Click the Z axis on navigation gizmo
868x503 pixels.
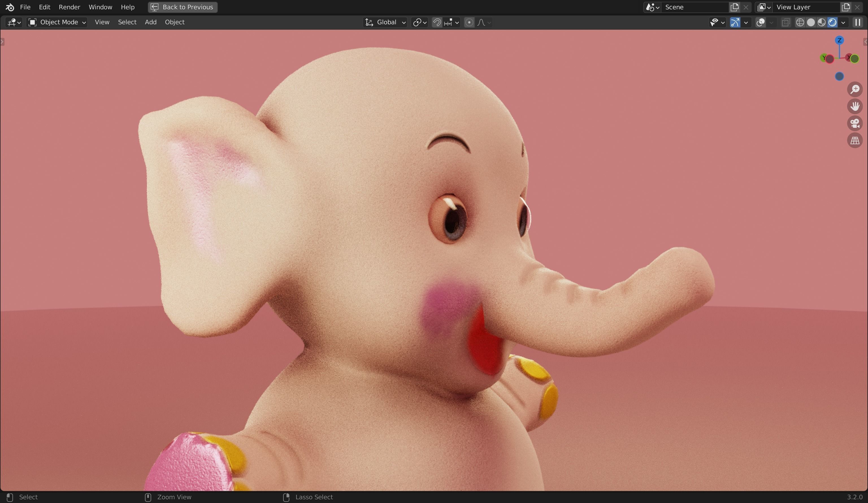[x=839, y=40]
